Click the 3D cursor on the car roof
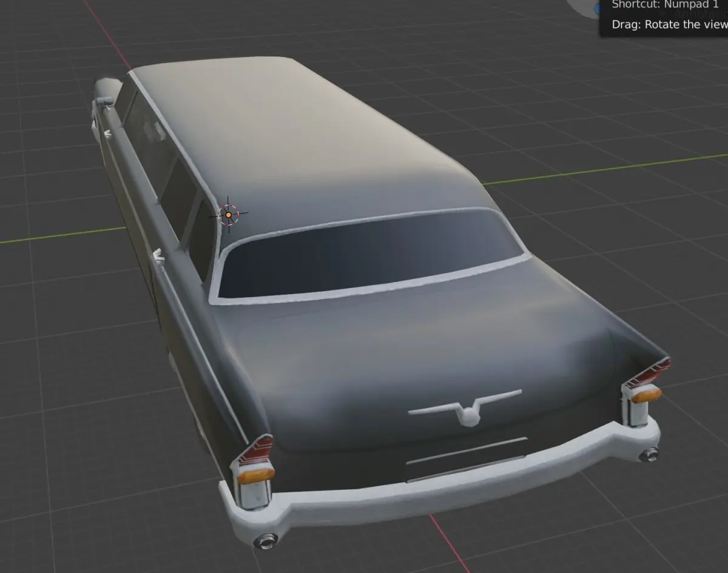 pos(228,214)
